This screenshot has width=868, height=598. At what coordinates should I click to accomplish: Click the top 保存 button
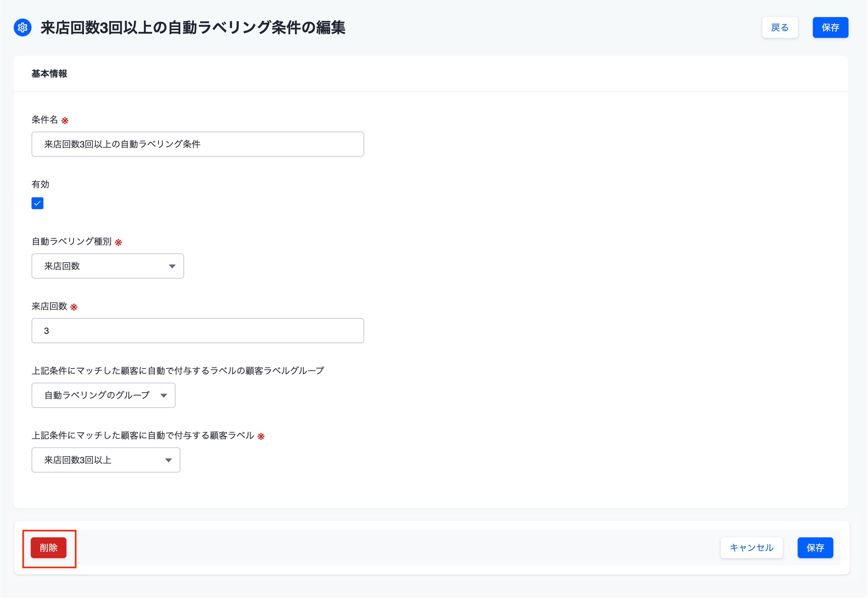coord(831,27)
